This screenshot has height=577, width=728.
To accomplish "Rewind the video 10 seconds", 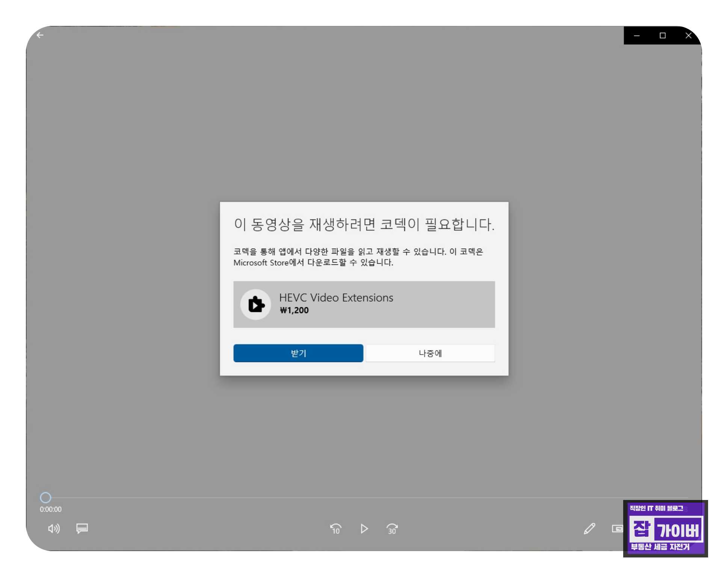I will pyautogui.click(x=335, y=529).
